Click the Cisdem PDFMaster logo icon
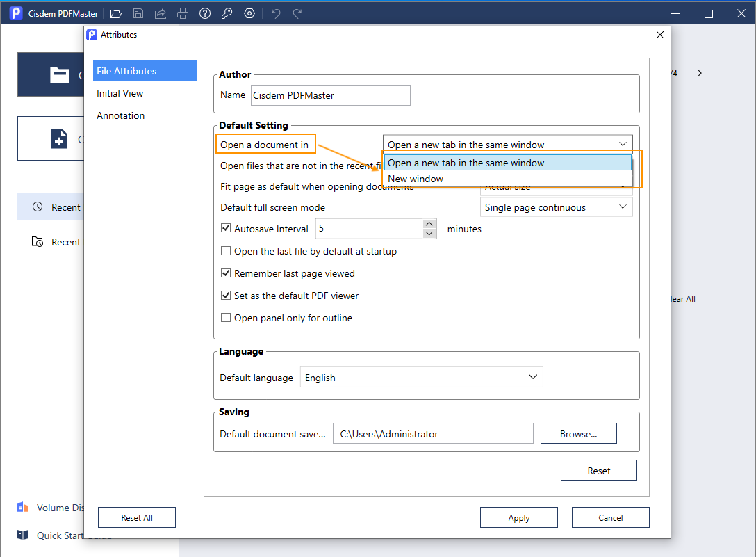 click(x=16, y=13)
